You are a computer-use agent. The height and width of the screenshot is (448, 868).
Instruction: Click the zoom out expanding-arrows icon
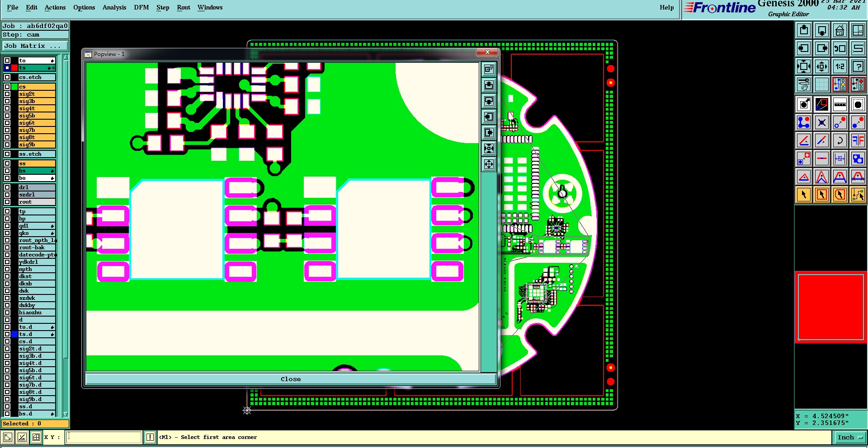pos(822,66)
